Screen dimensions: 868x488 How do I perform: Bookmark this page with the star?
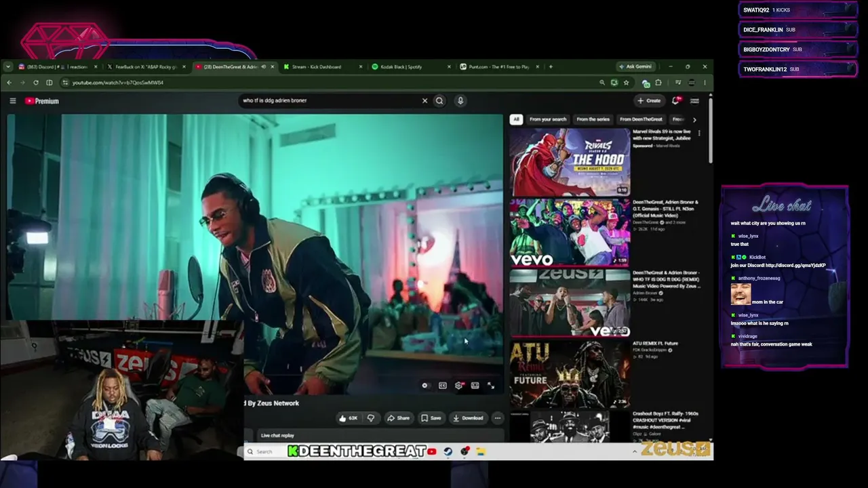click(626, 83)
